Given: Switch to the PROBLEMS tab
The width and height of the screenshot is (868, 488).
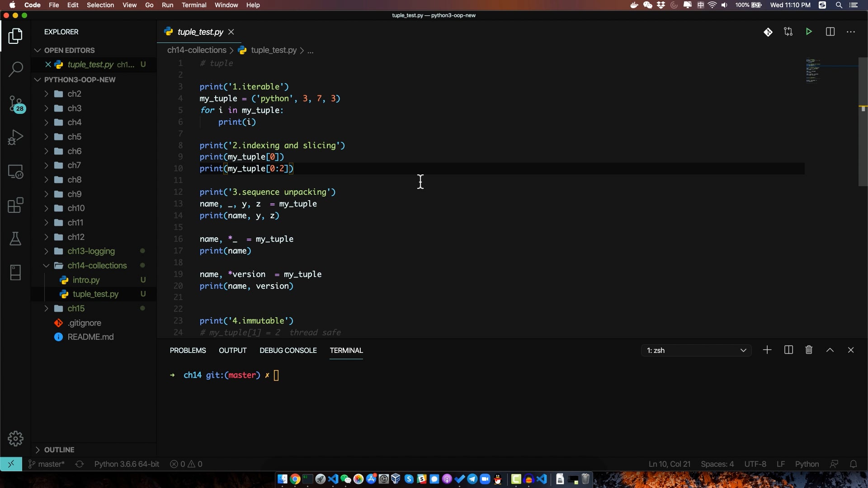Looking at the screenshot, I should tap(188, 351).
